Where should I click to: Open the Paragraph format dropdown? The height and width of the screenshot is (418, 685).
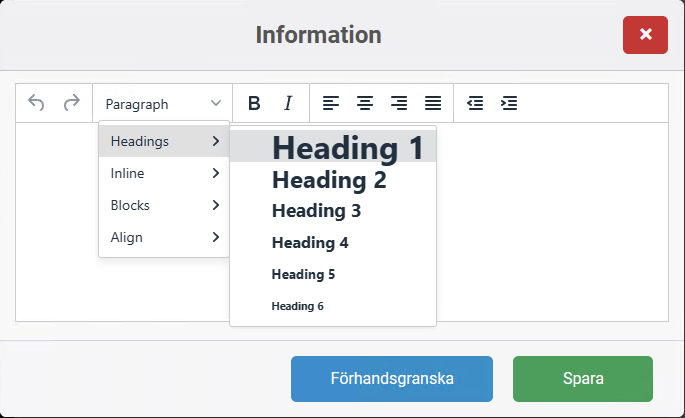click(x=163, y=103)
